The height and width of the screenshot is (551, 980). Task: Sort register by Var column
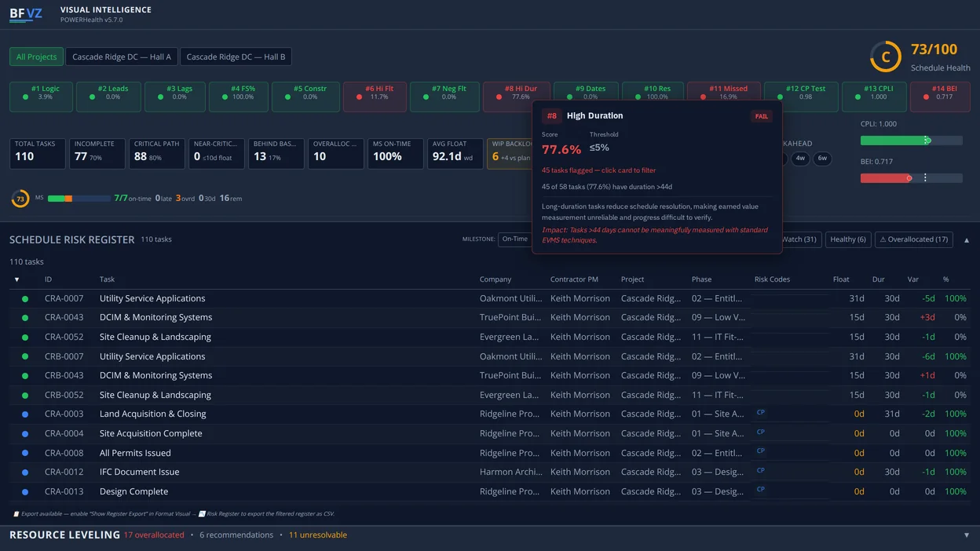(912, 279)
